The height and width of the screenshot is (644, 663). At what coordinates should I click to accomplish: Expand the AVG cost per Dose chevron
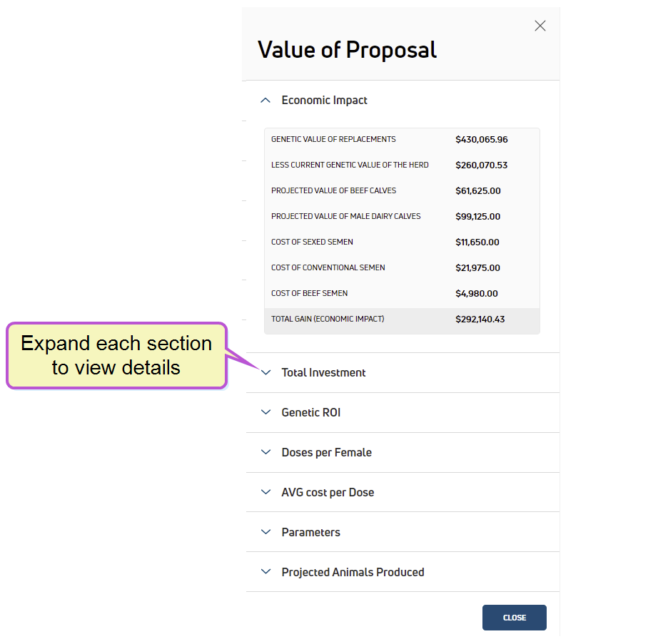coord(266,492)
